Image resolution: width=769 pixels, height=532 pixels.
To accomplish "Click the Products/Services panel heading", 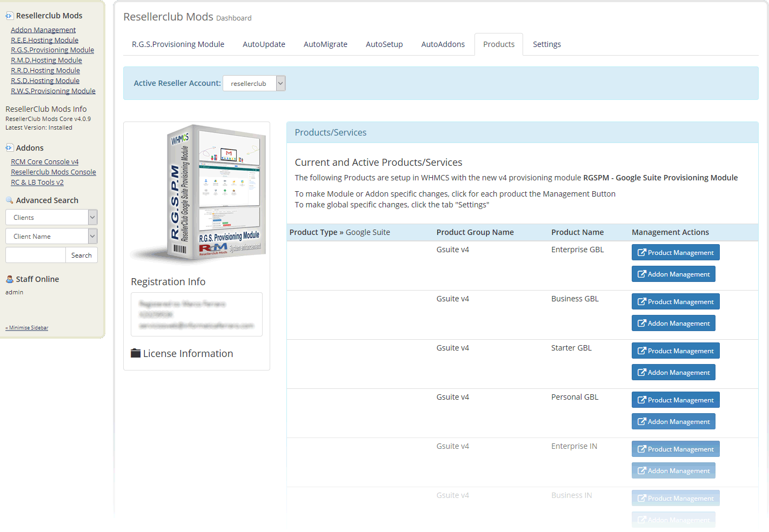I will [331, 132].
